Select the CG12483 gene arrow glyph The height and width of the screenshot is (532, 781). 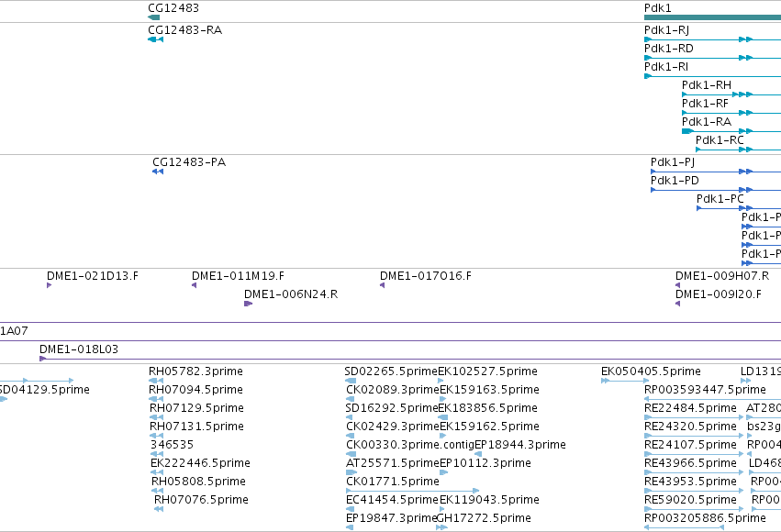153,17
